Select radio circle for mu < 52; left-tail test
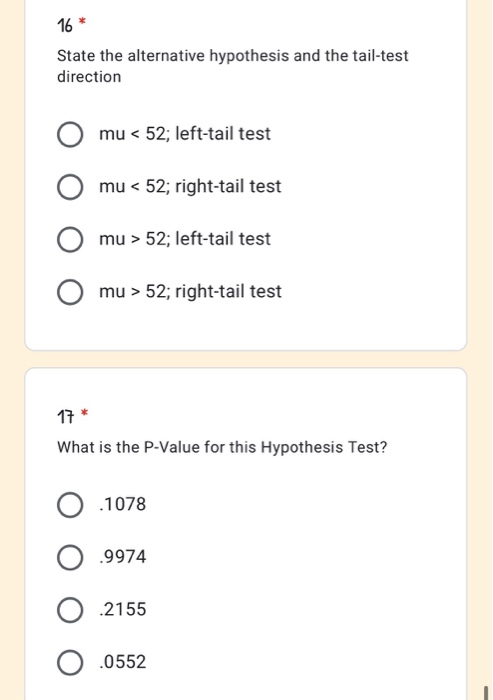The width and height of the screenshot is (493, 700). tap(70, 134)
